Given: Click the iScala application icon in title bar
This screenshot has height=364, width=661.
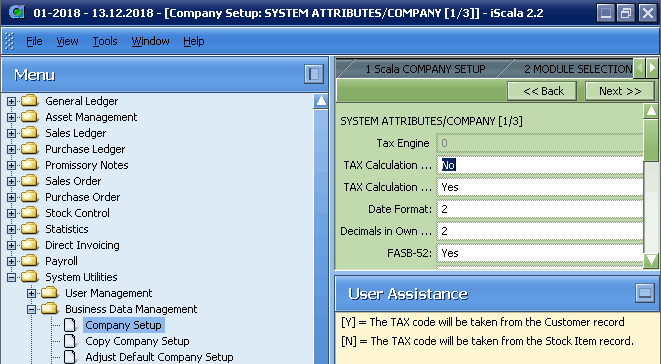Looking at the screenshot, I should (x=17, y=12).
